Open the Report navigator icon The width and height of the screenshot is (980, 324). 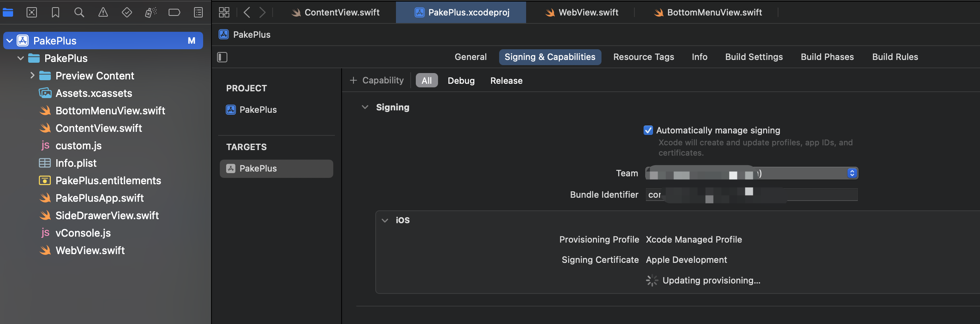(x=198, y=12)
